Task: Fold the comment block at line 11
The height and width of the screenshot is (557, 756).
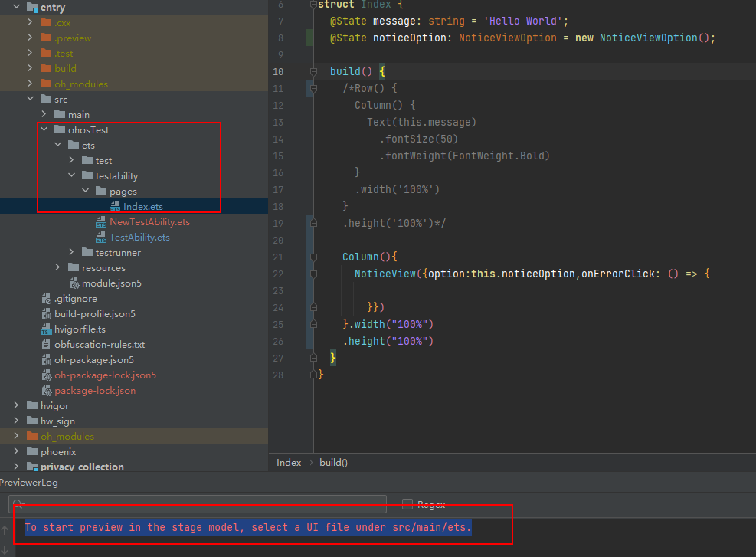Action: 313,89
